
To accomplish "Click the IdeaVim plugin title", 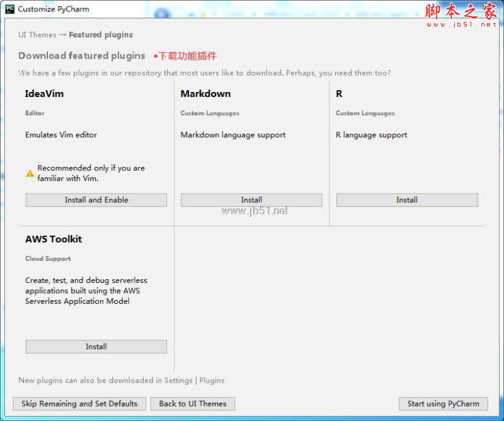I will point(44,94).
